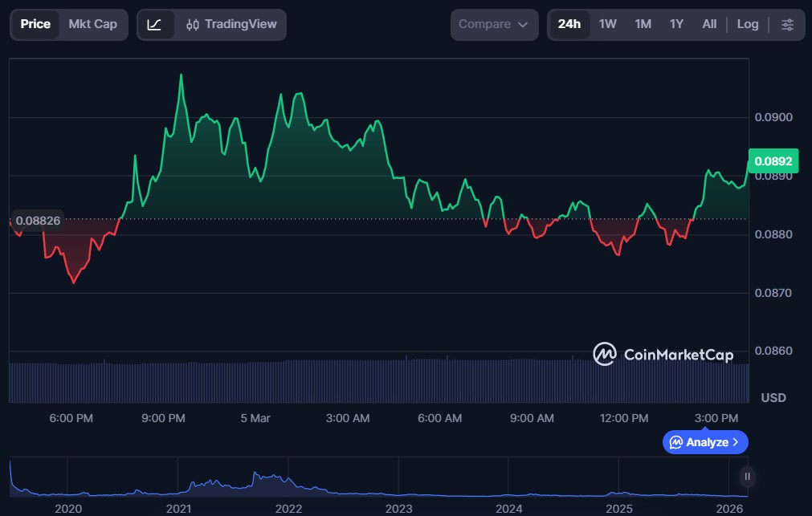Click the USD currency label
This screenshot has width=812, height=516.
tap(773, 398)
